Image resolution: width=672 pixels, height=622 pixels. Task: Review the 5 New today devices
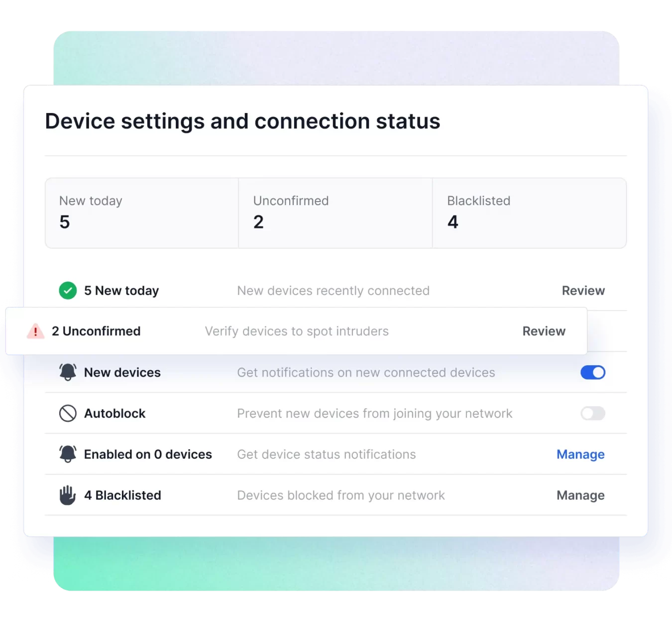[x=583, y=291]
